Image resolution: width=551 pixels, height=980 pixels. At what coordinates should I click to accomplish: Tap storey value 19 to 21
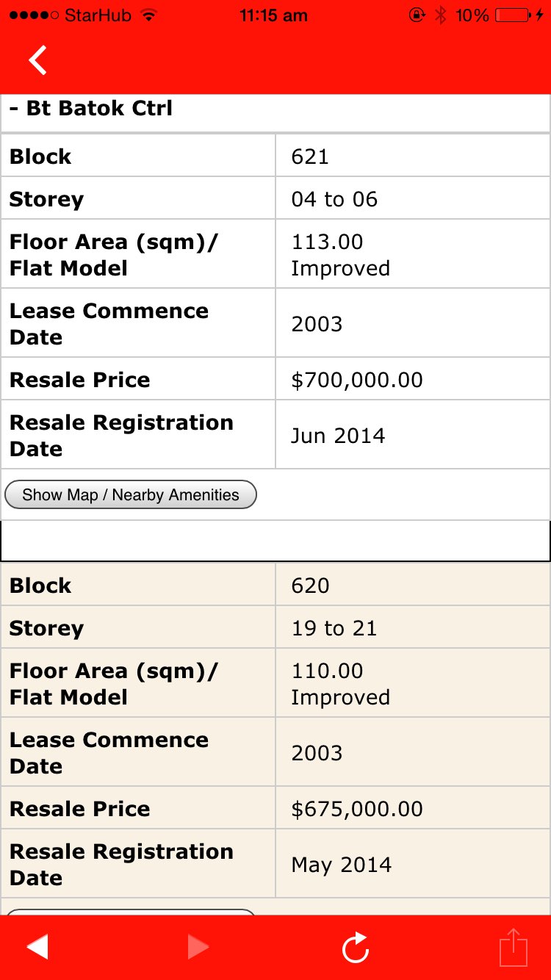click(334, 628)
